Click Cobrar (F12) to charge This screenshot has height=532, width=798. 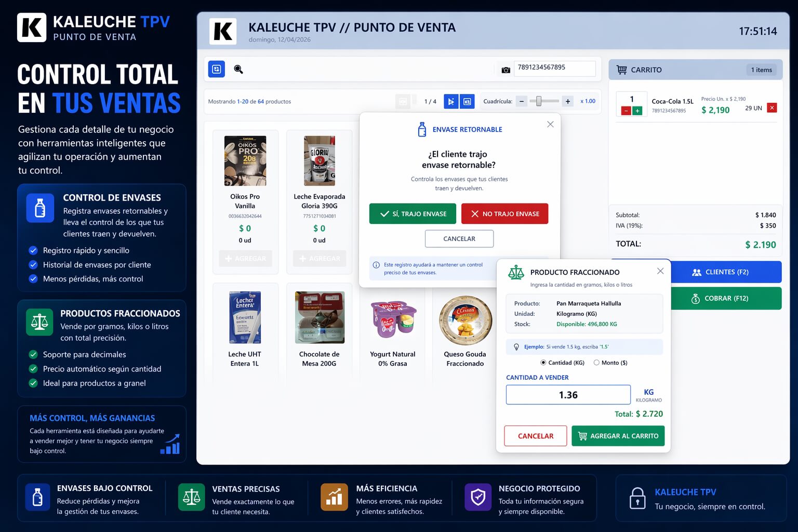click(x=726, y=298)
